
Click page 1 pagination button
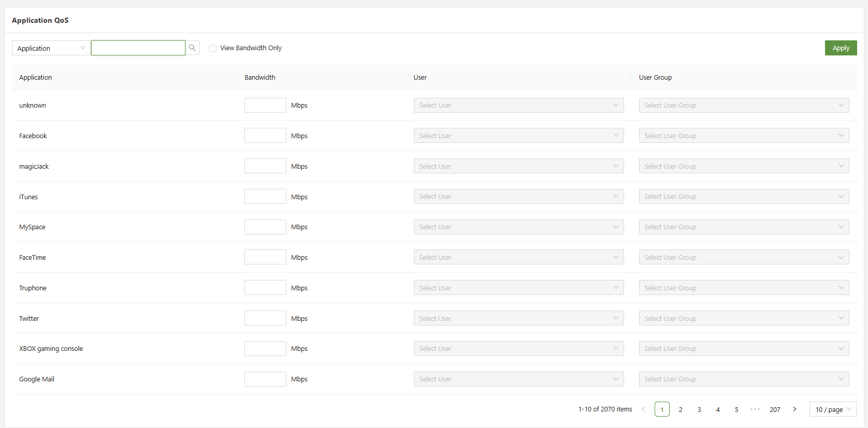point(662,409)
